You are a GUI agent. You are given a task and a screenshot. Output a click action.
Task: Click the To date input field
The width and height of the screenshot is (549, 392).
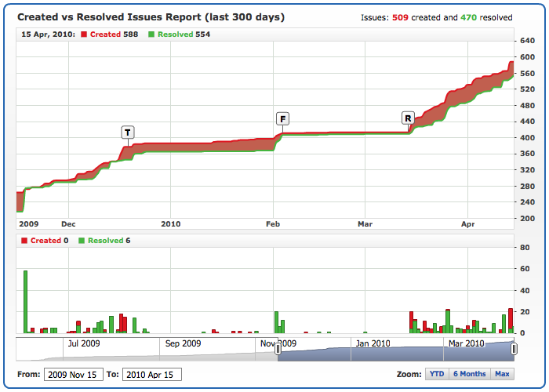[151, 375]
